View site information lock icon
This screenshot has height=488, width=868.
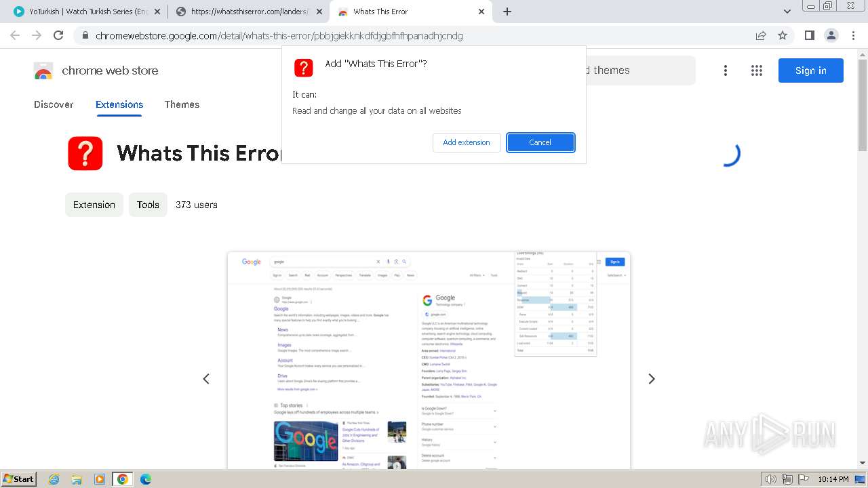pos(85,36)
